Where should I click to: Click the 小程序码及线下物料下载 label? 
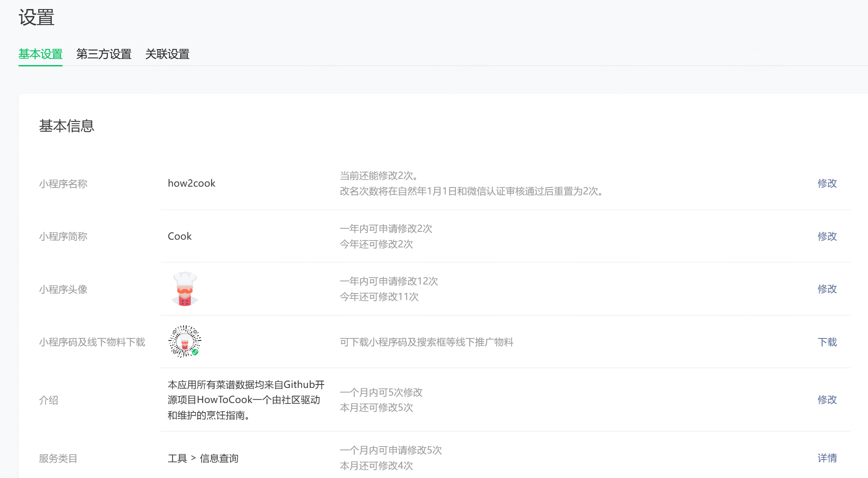click(x=92, y=342)
